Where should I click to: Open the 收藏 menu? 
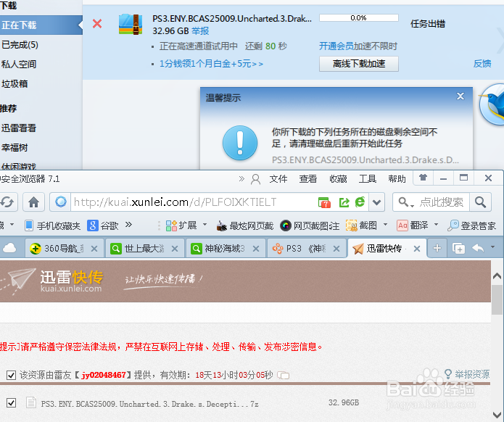point(338,178)
